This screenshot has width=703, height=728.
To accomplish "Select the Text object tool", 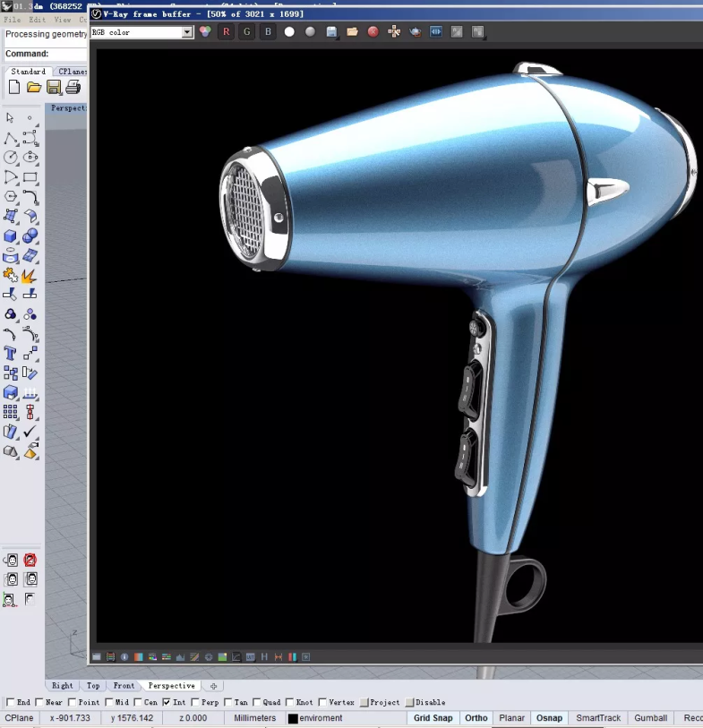I will [x=10, y=354].
